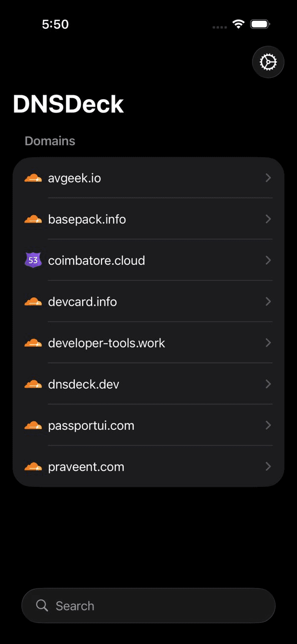Screen dimensions: 297x644
Task: Click the Cloudflare icon beside basepack.info
Action: (33, 219)
